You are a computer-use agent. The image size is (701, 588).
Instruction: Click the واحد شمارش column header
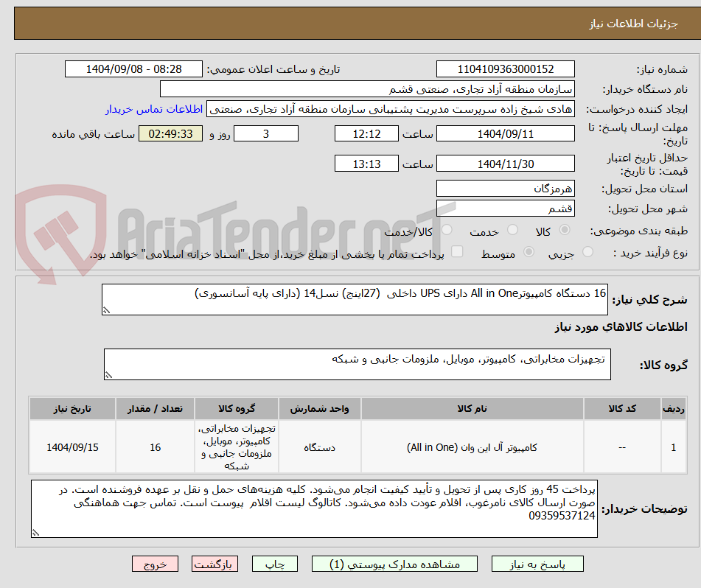pos(319,409)
